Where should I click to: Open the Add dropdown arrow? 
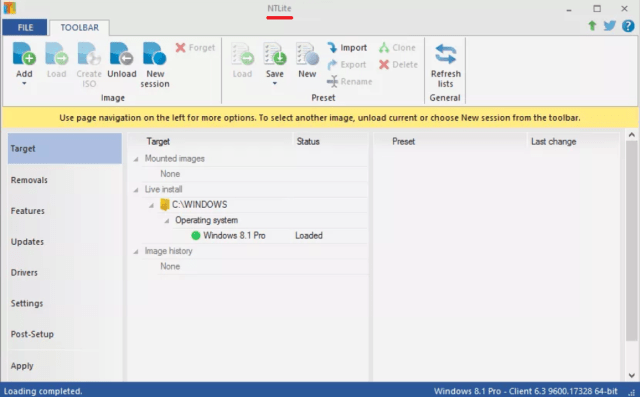click(24, 84)
